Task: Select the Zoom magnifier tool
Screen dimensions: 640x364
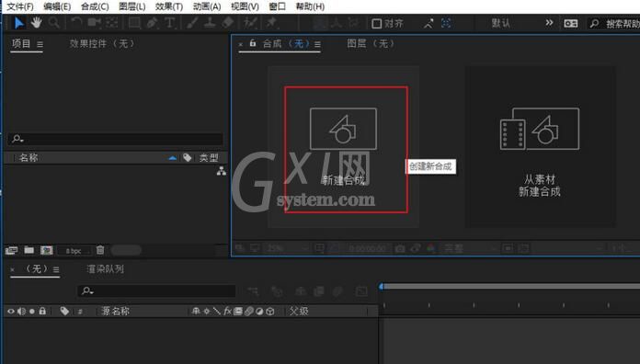Action: (54, 23)
